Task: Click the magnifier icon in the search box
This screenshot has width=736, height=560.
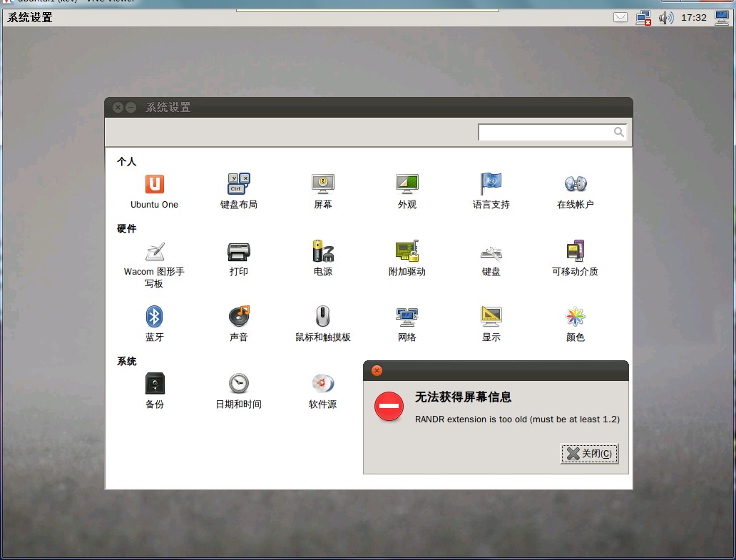Action: coord(618,133)
